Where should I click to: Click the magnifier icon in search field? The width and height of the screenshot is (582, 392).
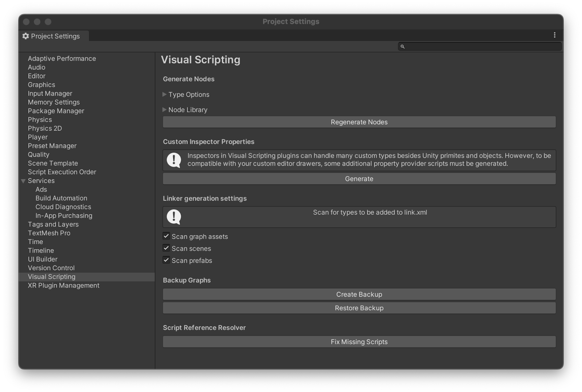pos(402,47)
